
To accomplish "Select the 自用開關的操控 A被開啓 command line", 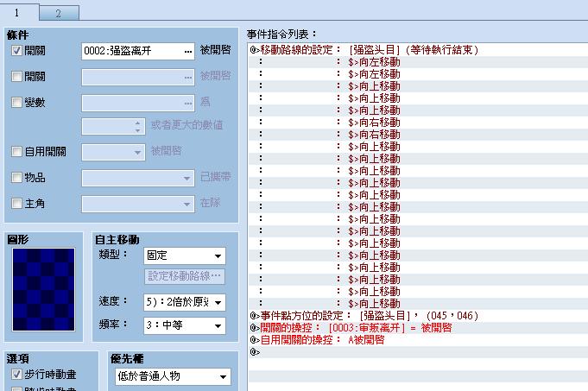I will pyautogui.click(x=418, y=339).
